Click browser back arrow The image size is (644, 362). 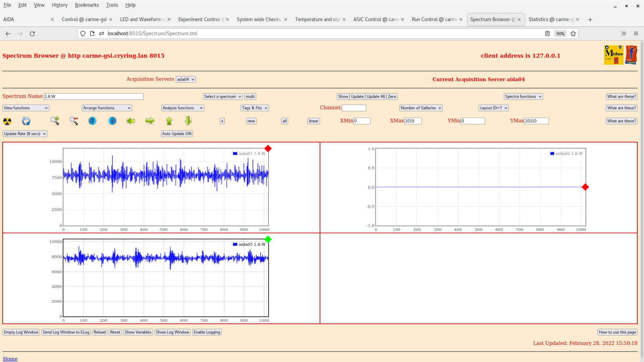[8, 34]
